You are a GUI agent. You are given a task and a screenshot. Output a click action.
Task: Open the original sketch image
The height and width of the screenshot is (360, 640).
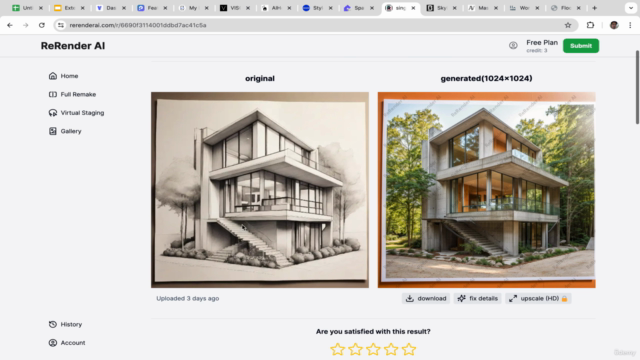(x=260, y=190)
